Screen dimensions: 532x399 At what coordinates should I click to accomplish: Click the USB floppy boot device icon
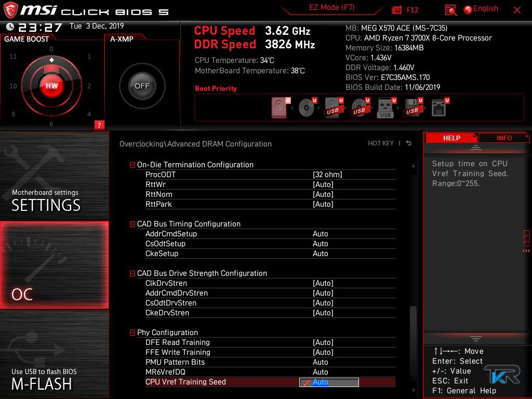414,108
